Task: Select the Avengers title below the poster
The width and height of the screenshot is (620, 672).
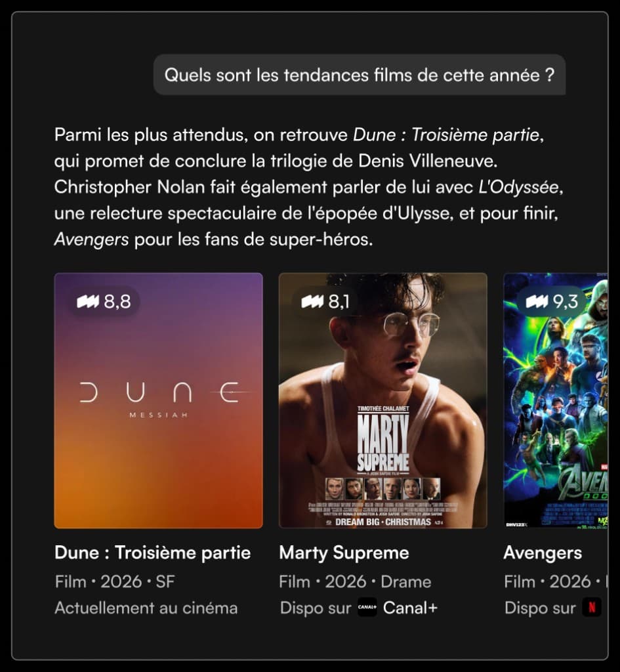Action: click(x=543, y=553)
